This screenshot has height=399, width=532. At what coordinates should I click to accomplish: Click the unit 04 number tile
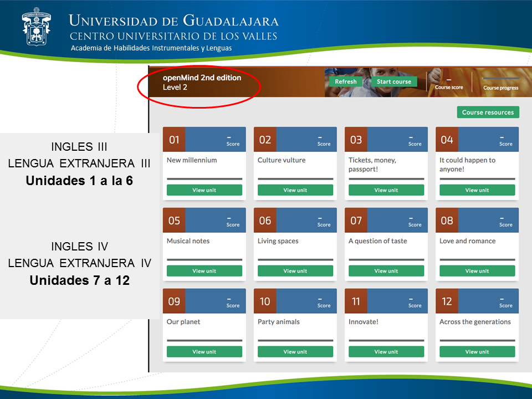coord(447,140)
